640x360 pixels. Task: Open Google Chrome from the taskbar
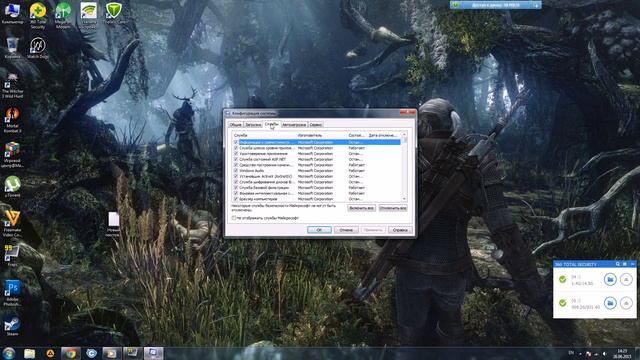[71, 353]
